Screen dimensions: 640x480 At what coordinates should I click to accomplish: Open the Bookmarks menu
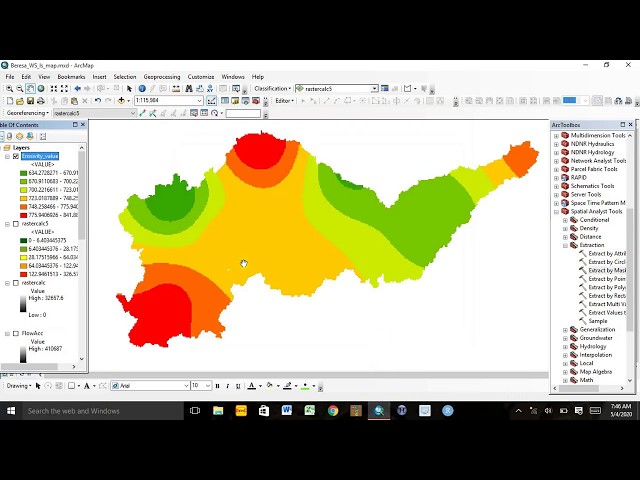[71, 77]
